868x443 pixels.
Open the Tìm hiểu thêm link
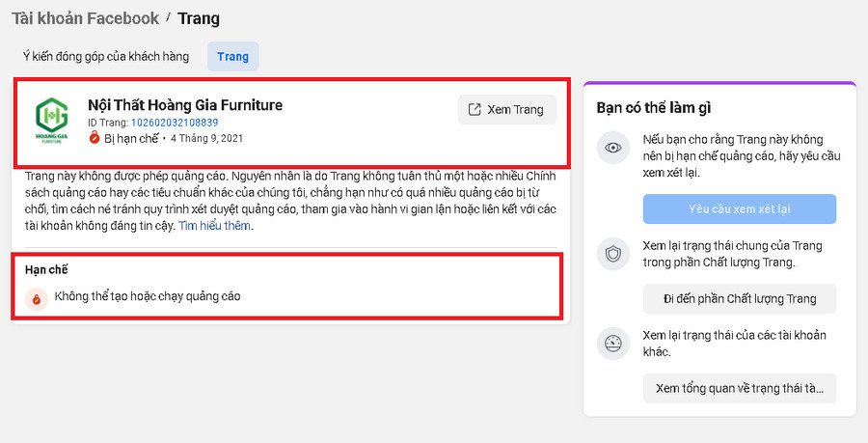pos(214,226)
